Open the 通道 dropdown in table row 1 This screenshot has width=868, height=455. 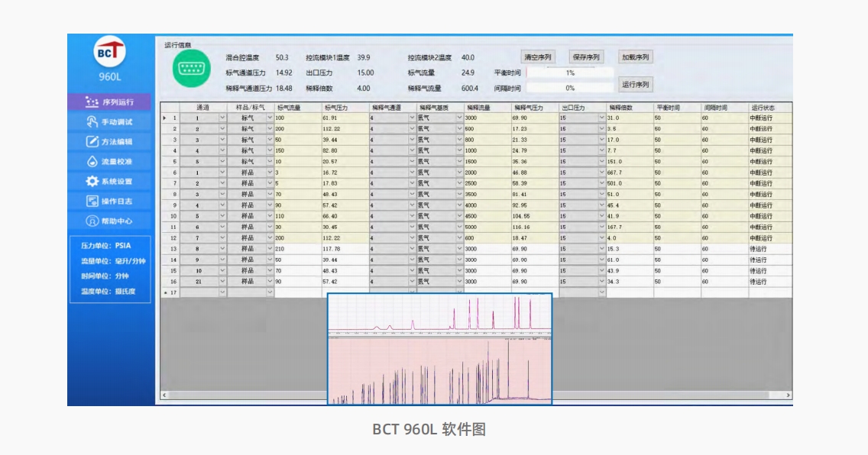coord(222,118)
